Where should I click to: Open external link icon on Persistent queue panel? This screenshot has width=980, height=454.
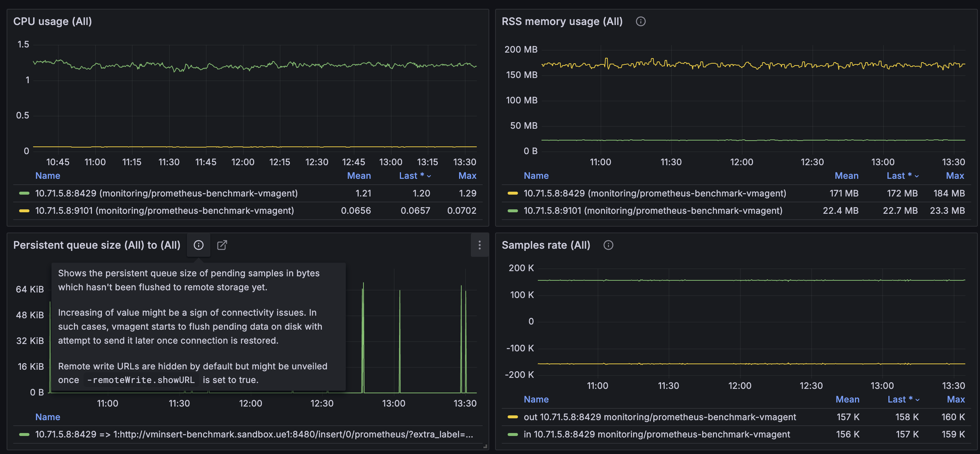222,245
